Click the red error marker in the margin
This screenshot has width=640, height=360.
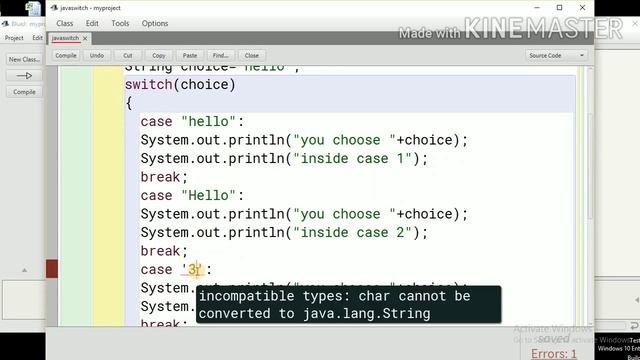coord(52,269)
